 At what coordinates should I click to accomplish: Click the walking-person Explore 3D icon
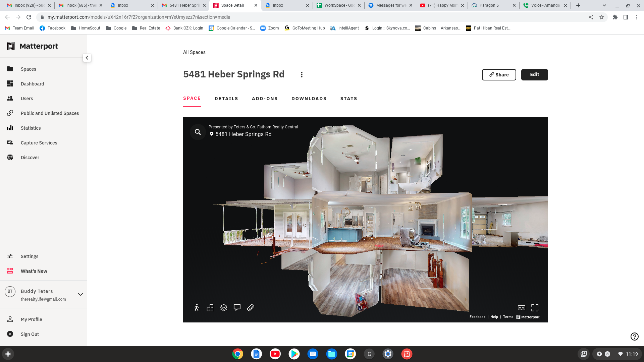tap(197, 308)
